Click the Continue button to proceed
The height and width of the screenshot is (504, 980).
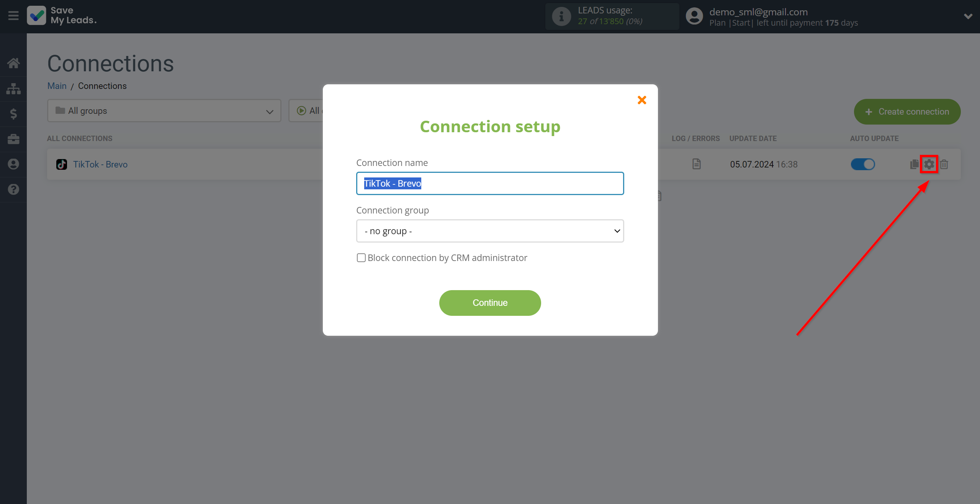point(489,303)
